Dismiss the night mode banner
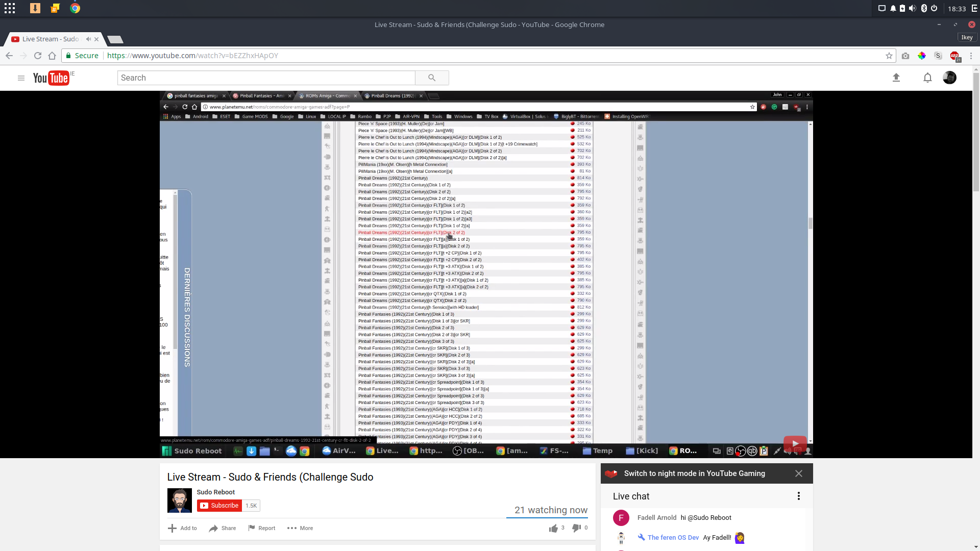Screen dimensions: 980x551 pyautogui.click(x=799, y=473)
